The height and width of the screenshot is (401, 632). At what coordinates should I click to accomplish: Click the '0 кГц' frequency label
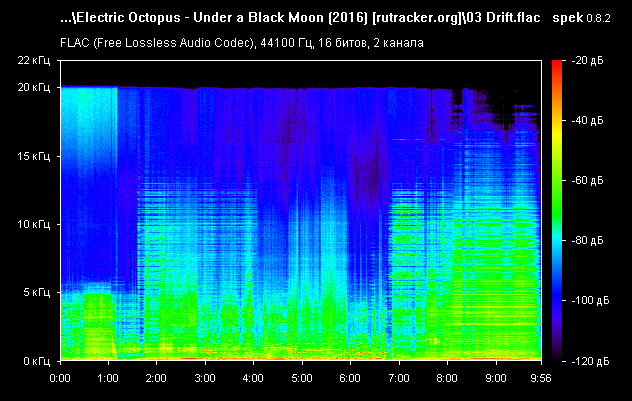point(37,361)
